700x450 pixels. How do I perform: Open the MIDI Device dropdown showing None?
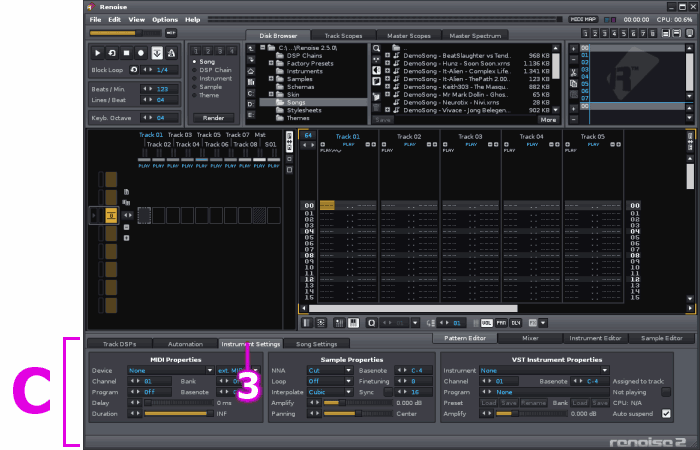(171, 371)
